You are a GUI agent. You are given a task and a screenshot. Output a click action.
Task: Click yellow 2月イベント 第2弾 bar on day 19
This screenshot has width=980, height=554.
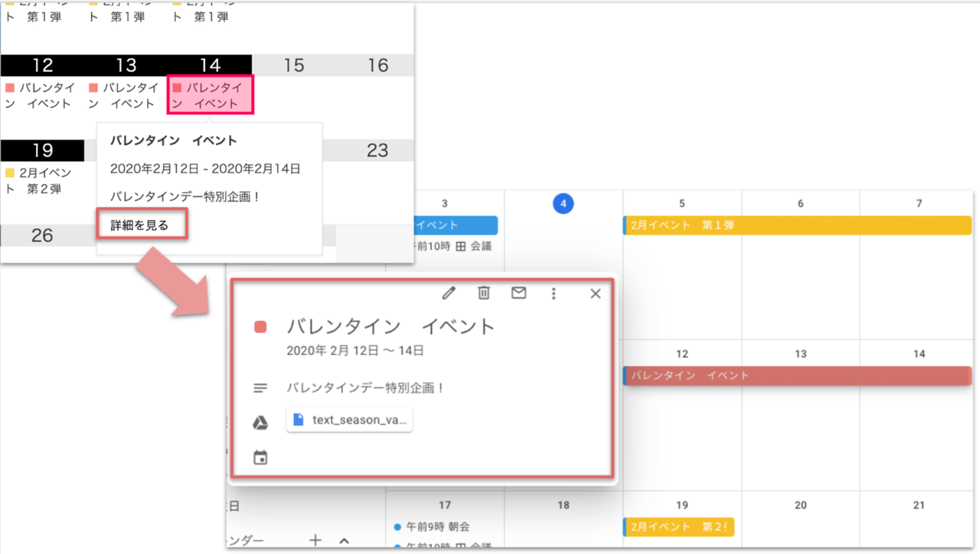(679, 527)
